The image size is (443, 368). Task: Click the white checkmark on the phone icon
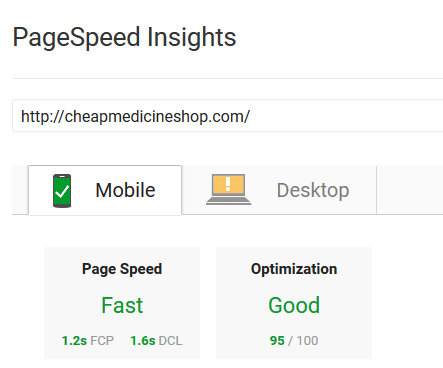[62, 192]
